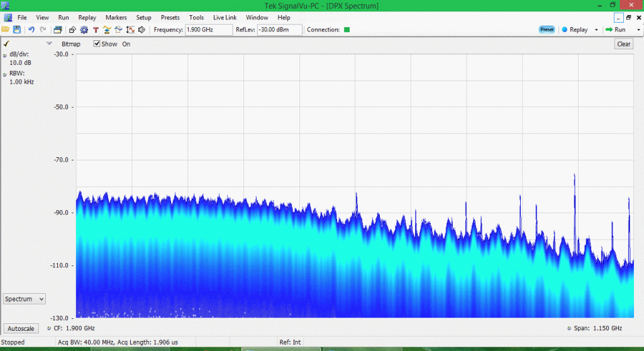The height and width of the screenshot is (351, 644).
Task: Open the Window menu
Action: pos(257,17)
